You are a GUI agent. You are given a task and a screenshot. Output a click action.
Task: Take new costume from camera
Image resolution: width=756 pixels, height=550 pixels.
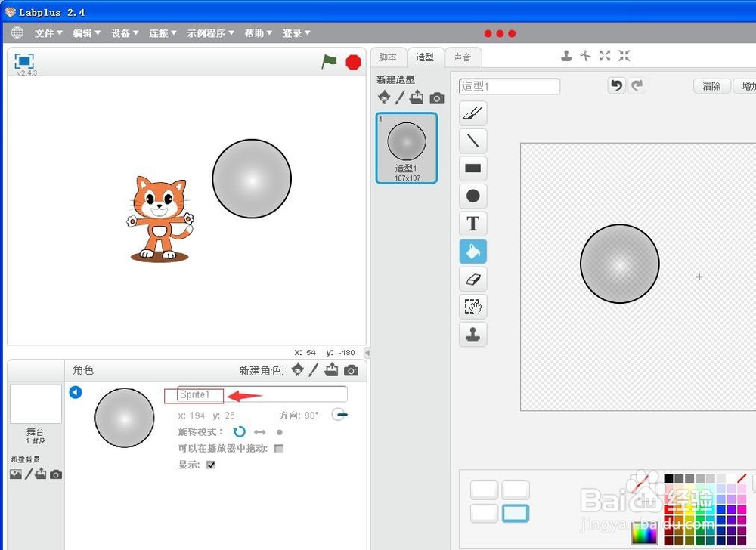[x=437, y=97]
